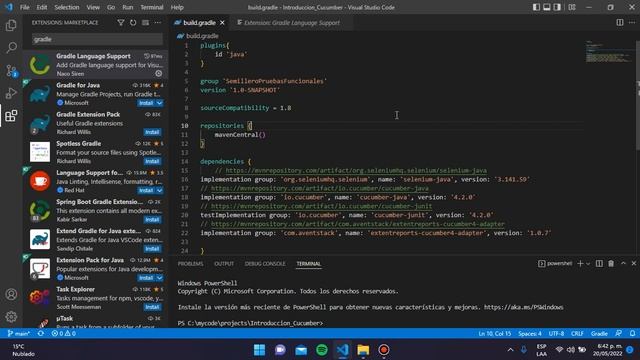Toggle secondary sidebar visibility in title bar

[x=557, y=7]
